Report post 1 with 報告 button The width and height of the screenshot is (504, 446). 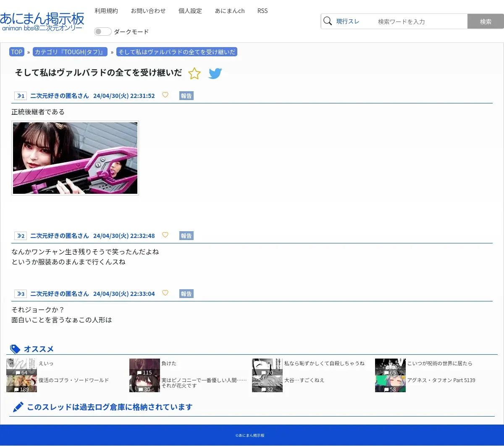[186, 96]
